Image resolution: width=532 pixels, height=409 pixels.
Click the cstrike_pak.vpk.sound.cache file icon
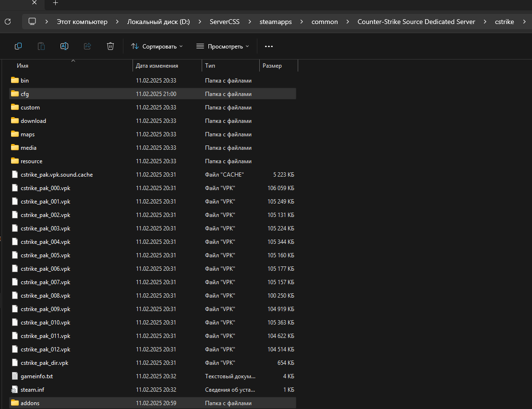[x=14, y=174]
